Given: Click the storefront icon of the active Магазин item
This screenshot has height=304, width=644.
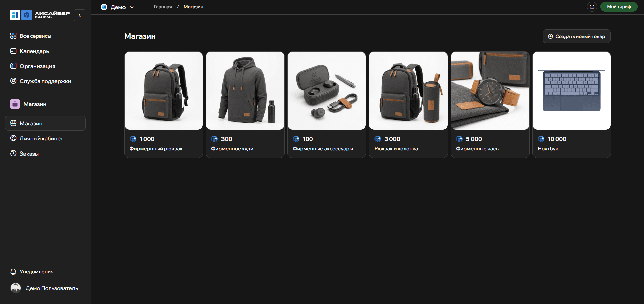Looking at the screenshot, I should [x=13, y=123].
